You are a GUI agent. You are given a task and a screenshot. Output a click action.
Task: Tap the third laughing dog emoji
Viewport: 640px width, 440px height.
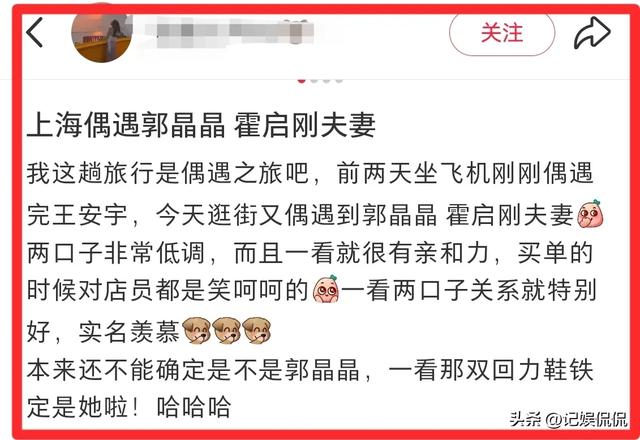pos(256,330)
